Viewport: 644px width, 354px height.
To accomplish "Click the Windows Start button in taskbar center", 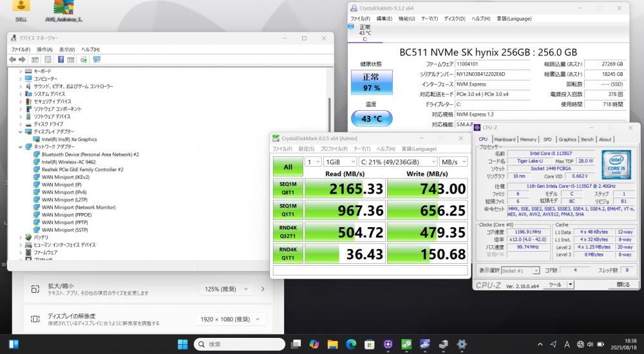I will tap(183, 344).
